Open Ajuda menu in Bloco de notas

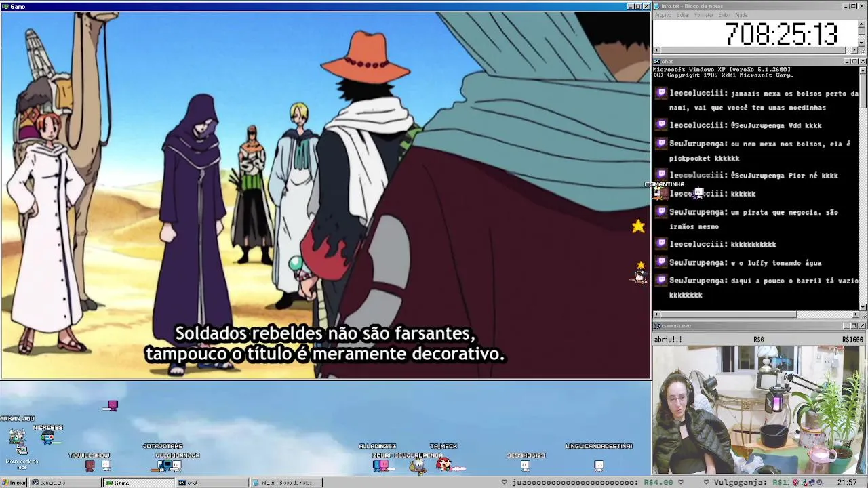pos(741,15)
